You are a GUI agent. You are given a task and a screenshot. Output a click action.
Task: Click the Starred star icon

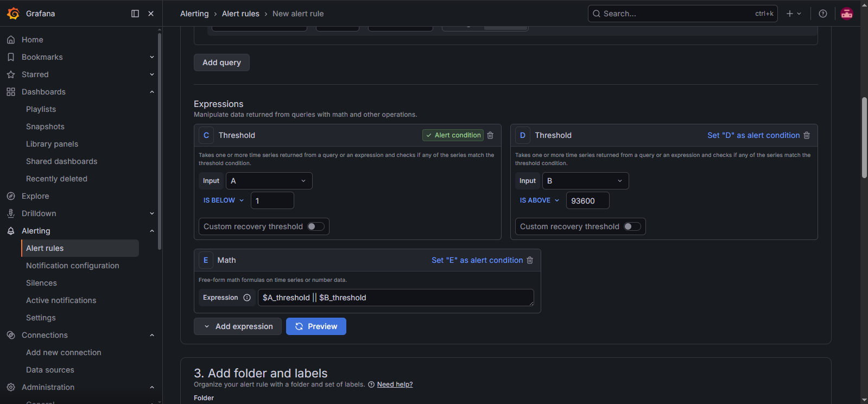[x=11, y=74]
